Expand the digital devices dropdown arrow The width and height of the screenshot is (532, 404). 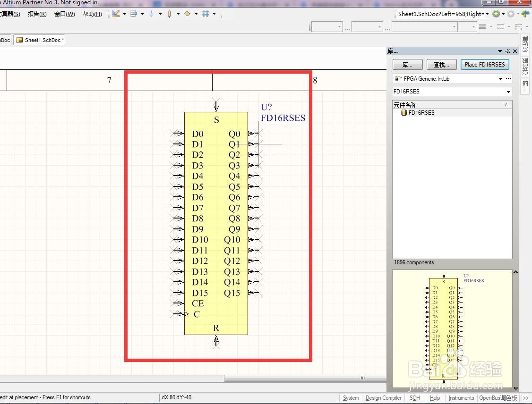tap(178, 14)
